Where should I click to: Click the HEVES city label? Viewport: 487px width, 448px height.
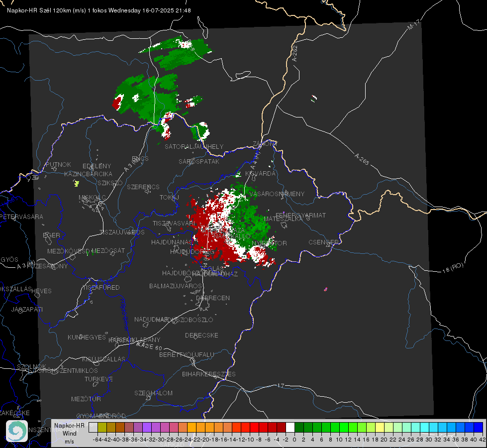coord(41,291)
